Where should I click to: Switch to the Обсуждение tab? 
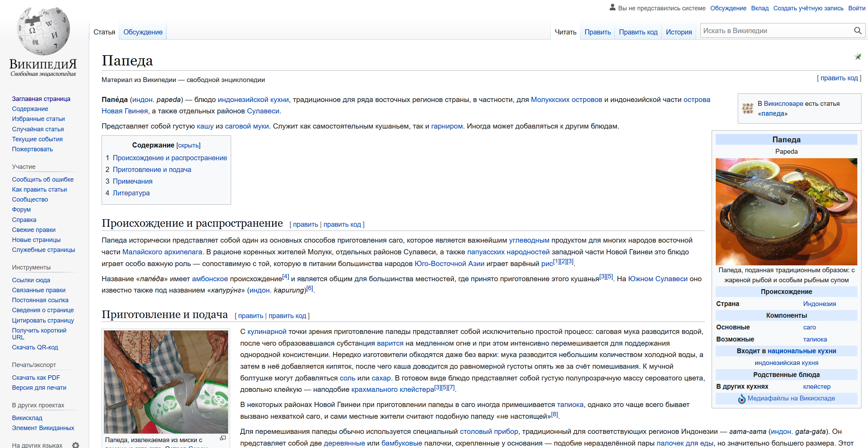click(x=143, y=32)
